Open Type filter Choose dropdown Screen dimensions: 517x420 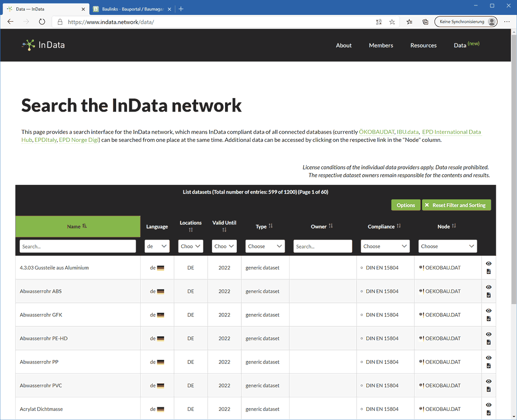click(265, 246)
